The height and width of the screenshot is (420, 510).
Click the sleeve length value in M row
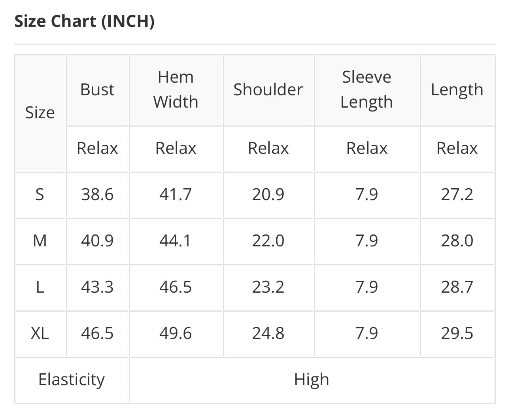[366, 241]
